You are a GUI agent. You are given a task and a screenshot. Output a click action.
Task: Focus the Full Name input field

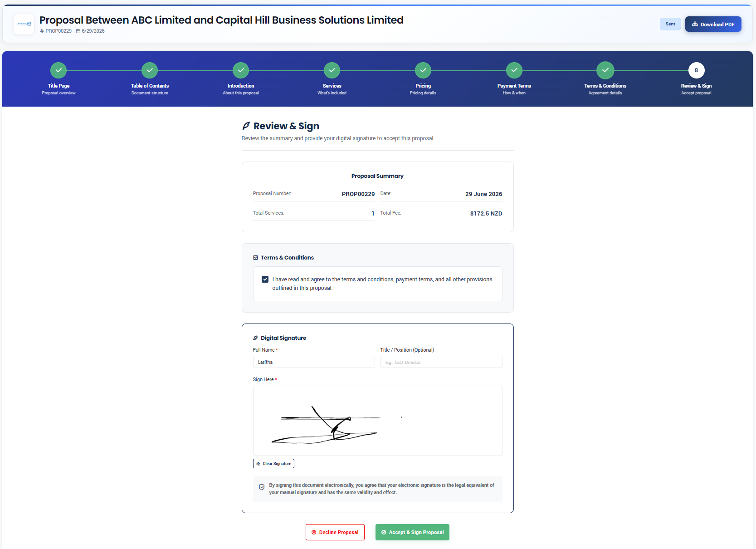(314, 362)
